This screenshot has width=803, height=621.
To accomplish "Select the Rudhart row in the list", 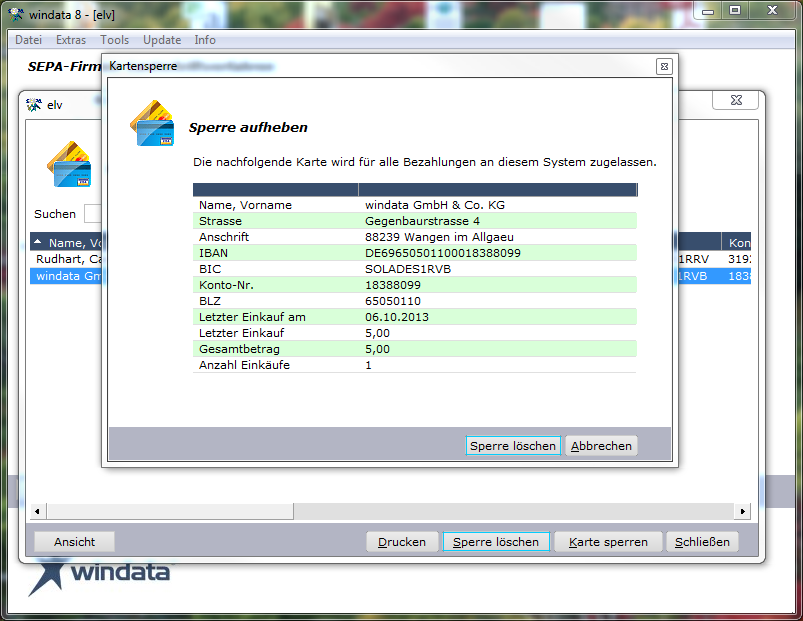I will pyautogui.click(x=66, y=259).
